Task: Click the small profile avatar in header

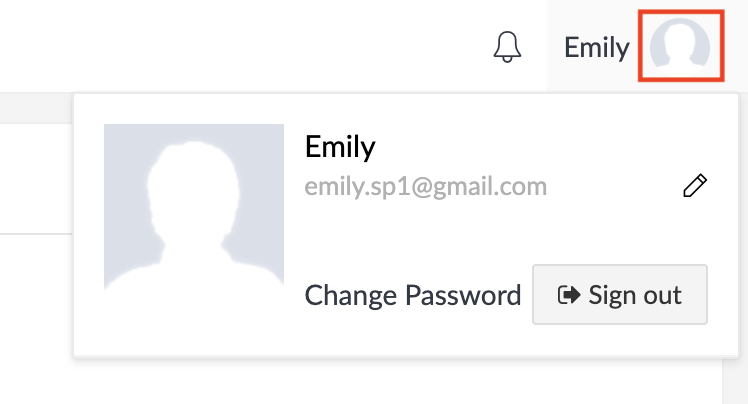Action: (680, 47)
